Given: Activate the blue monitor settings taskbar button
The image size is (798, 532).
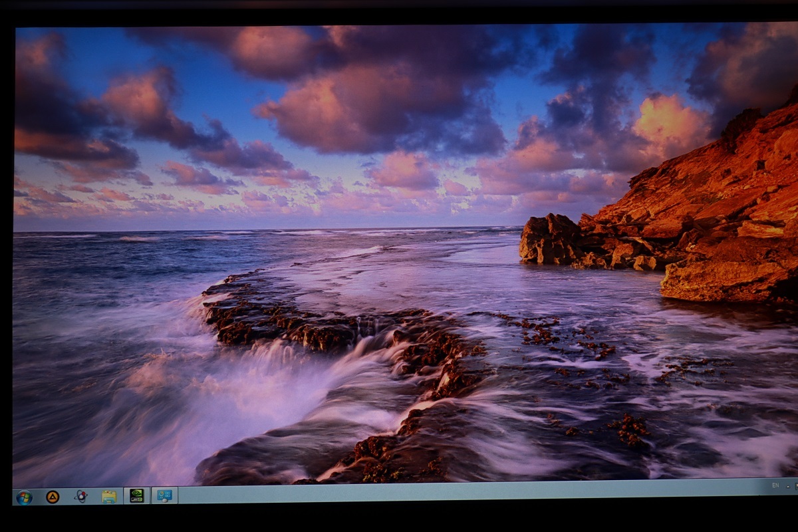Looking at the screenshot, I should point(164,495).
